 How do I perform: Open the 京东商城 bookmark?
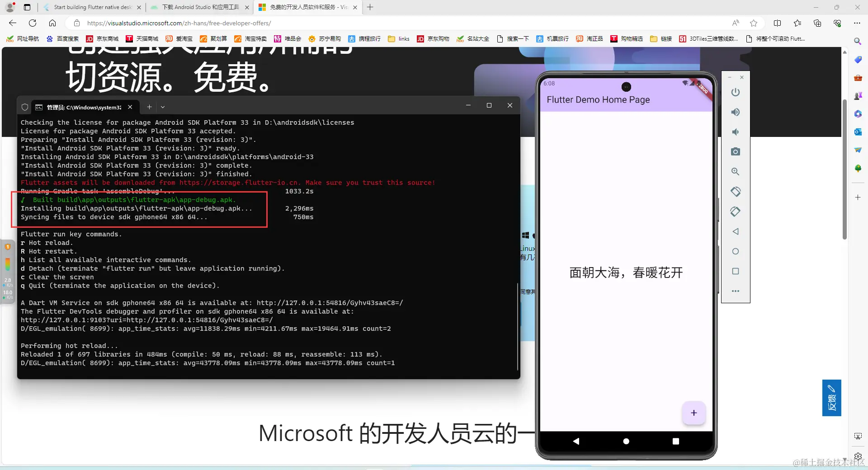(102, 39)
